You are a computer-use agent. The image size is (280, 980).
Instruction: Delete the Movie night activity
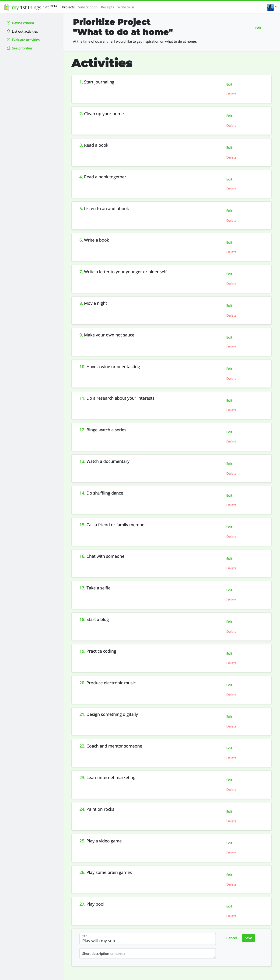click(231, 315)
